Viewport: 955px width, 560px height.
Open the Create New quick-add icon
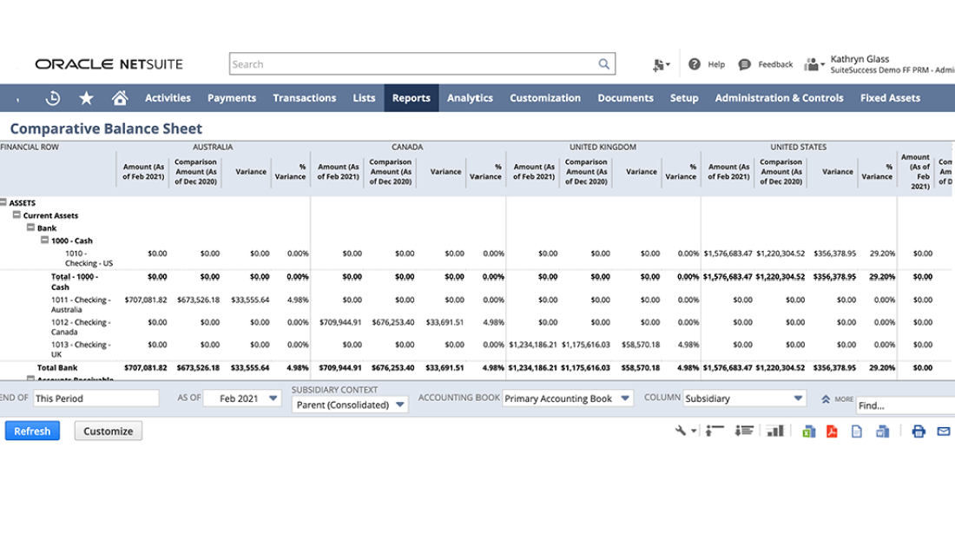pos(661,64)
